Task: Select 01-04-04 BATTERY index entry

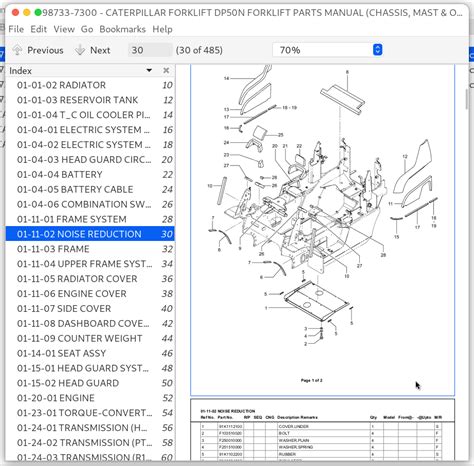Action: [90, 174]
